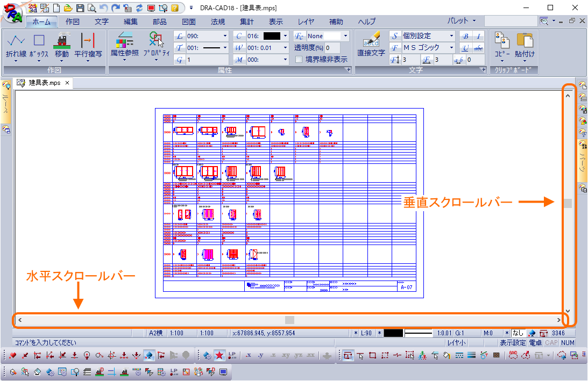Toggle the NUM indicator in status bar
Viewport: 588px width, 381px height.
(568, 342)
